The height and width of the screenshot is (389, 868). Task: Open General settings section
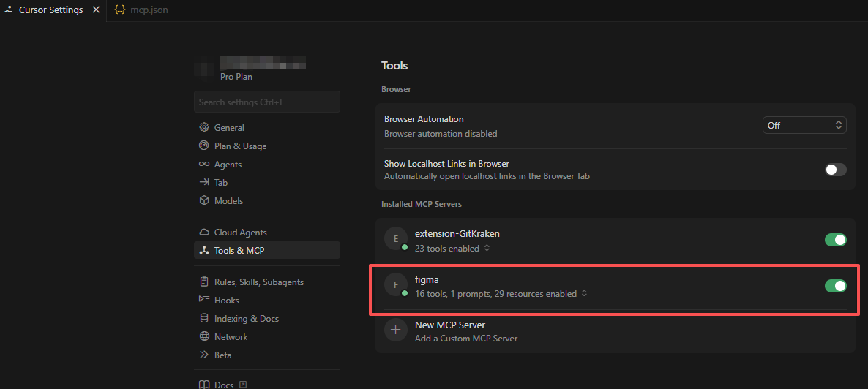click(x=267, y=128)
